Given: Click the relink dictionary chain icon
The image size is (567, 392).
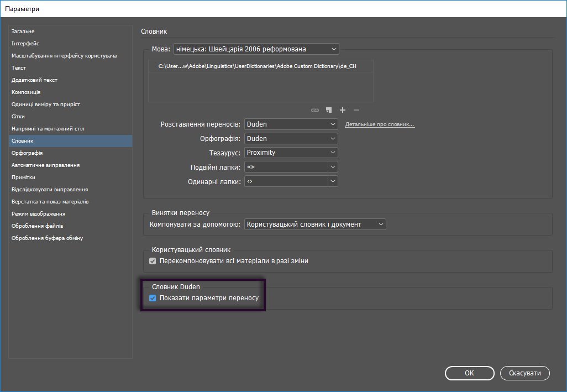Looking at the screenshot, I should coord(315,110).
